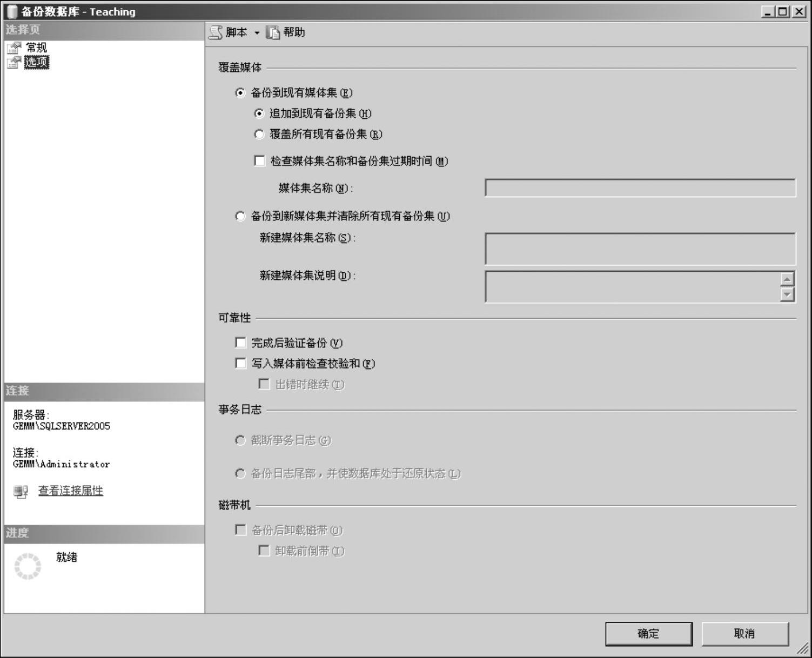This screenshot has width=812, height=658.
Task: Maximize the 备份数据库 window
Action: pos(782,11)
